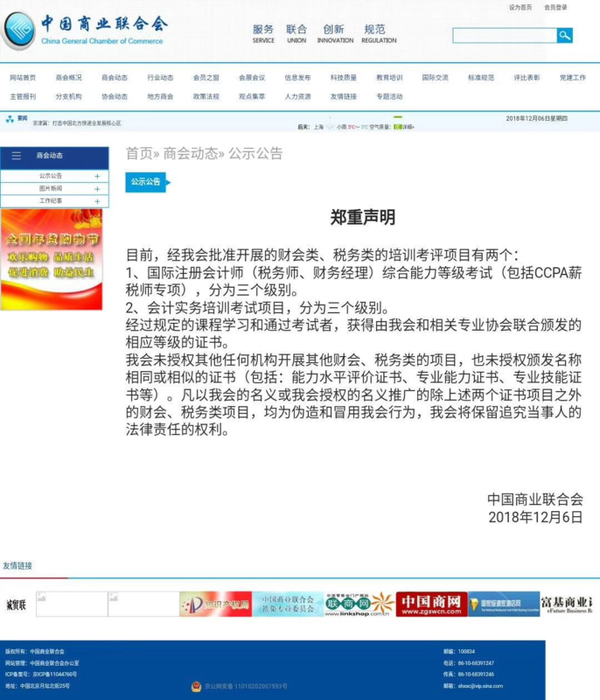The image size is (600, 700).
Task: Click 公示公告 in the breadcrumb
Action: tap(255, 153)
